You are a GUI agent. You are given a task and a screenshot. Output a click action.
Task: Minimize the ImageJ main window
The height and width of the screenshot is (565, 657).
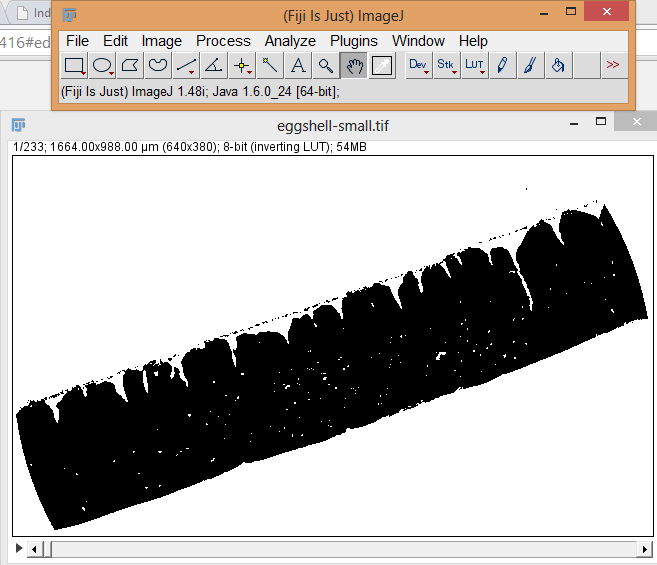(544, 14)
